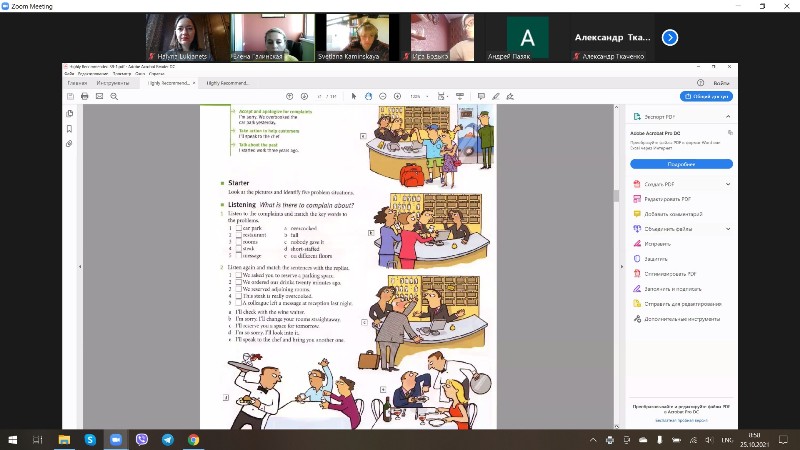Open the Справка menu
The image size is (800, 450).
[157, 74]
